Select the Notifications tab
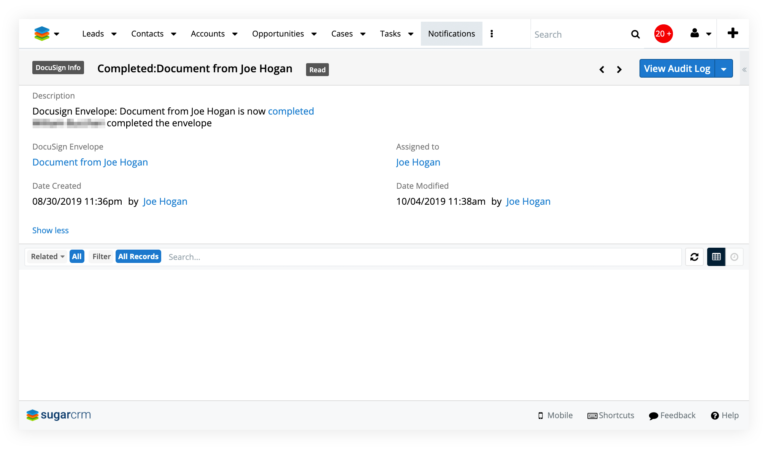This screenshot has width=768, height=449. (452, 34)
